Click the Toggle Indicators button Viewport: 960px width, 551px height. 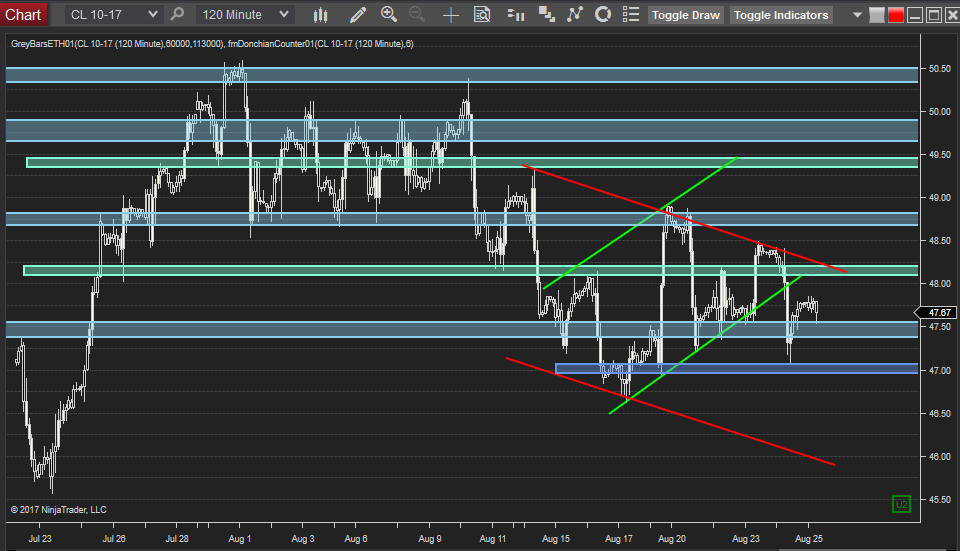[x=781, y=15]
